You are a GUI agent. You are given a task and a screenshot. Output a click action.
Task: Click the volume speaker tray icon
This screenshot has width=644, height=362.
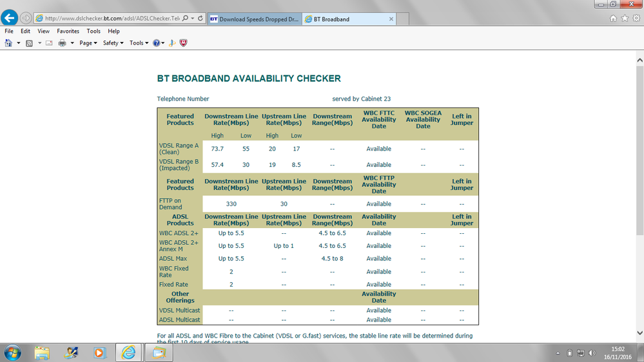(x=592, y=353)
